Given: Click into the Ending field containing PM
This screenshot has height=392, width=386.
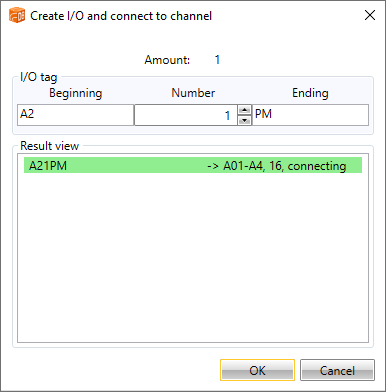Looking at the screenshot, I should coord(310,115).
